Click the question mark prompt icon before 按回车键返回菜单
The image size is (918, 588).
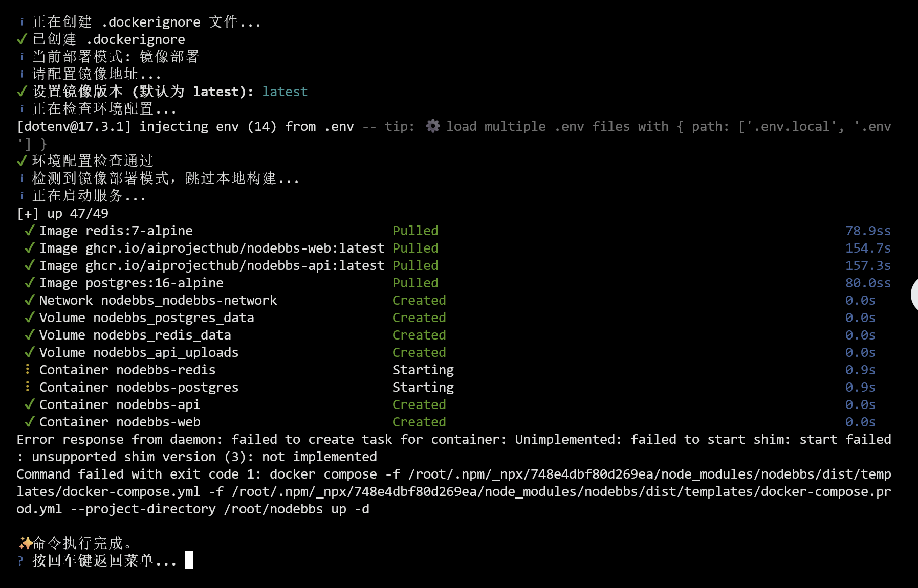(x=20, y=561)
